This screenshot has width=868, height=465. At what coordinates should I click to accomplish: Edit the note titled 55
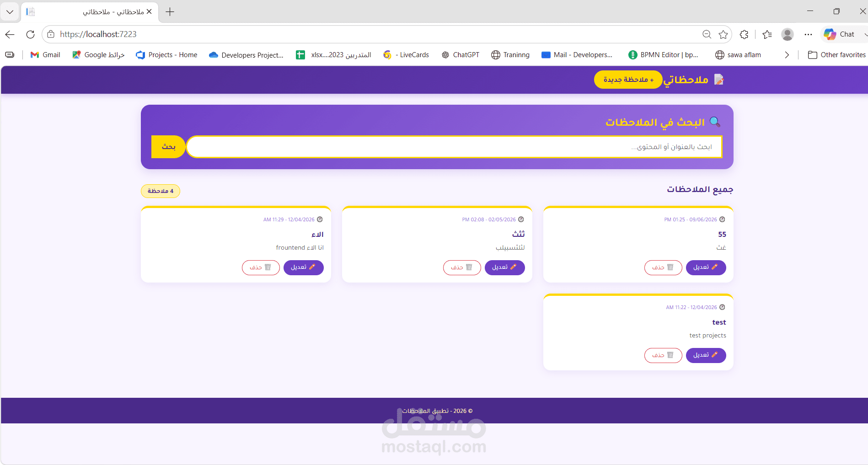[x=706, y=267]
